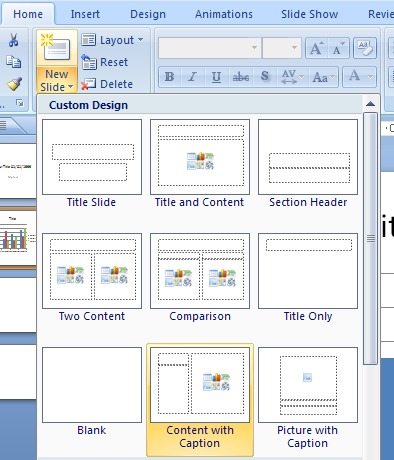
Task: Switch to the Design tab
Action: pyautogui.click(x=148, y=14)
